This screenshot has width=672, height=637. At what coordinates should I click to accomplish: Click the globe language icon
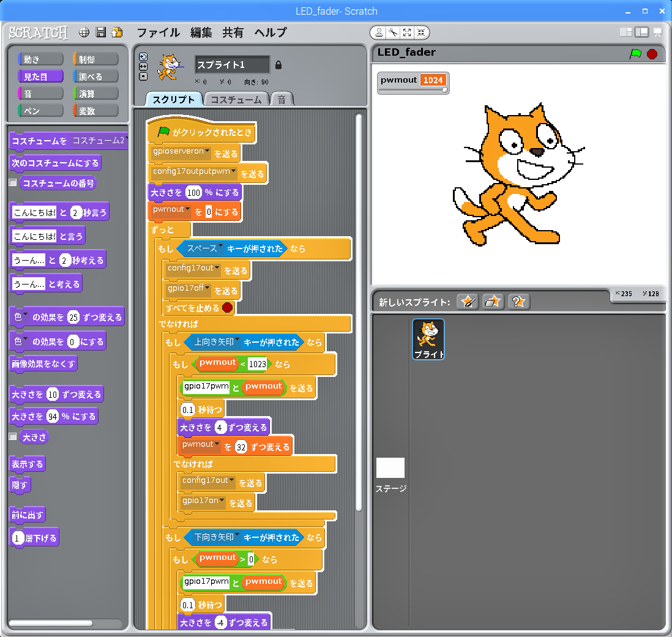(84, 32)
